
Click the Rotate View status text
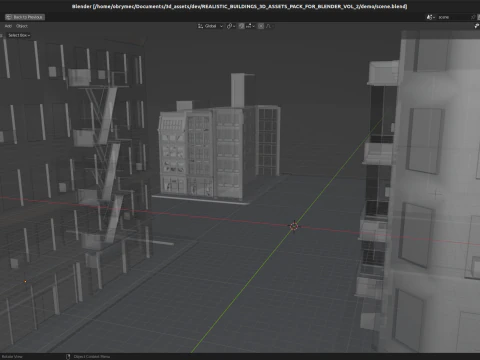pos(12,357)
